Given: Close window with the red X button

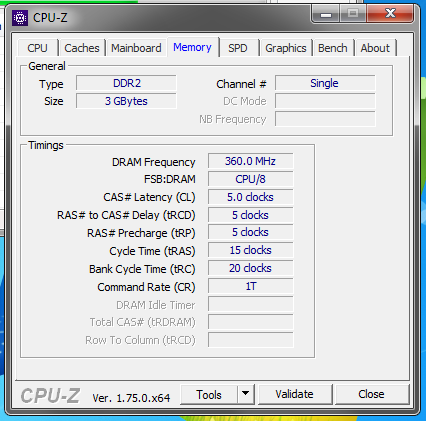Looking at the screenshot, I should (390, 14).
